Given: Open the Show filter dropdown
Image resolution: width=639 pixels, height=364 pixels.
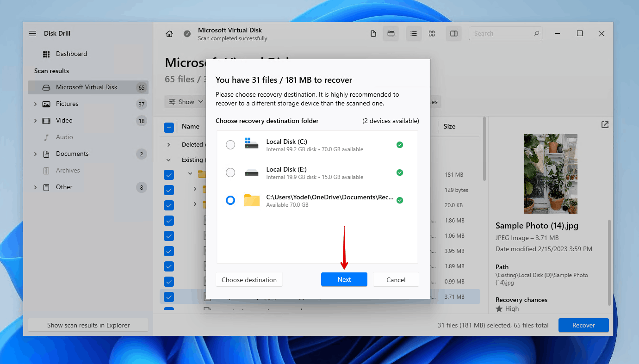Looking at the screenshot, I should click(186, 102).
